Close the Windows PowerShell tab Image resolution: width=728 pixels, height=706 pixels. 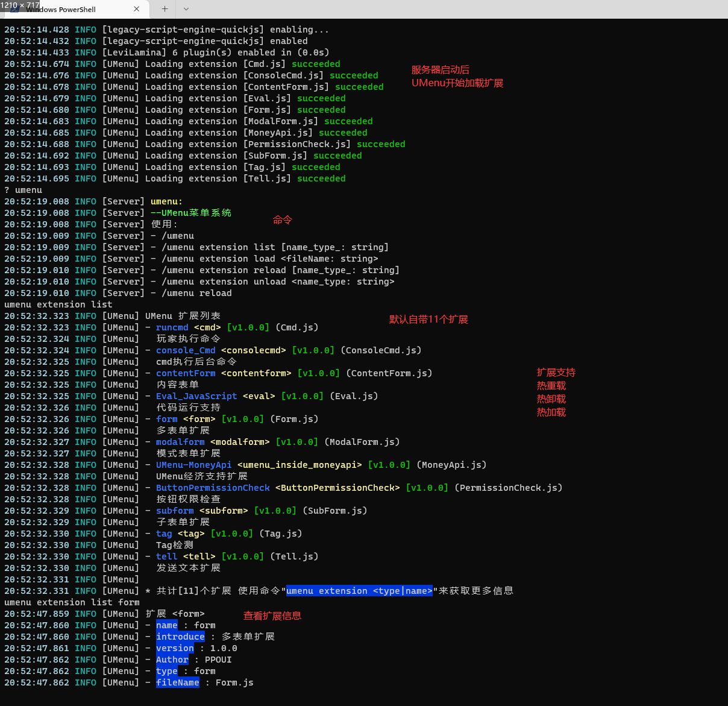pos(136,9)
